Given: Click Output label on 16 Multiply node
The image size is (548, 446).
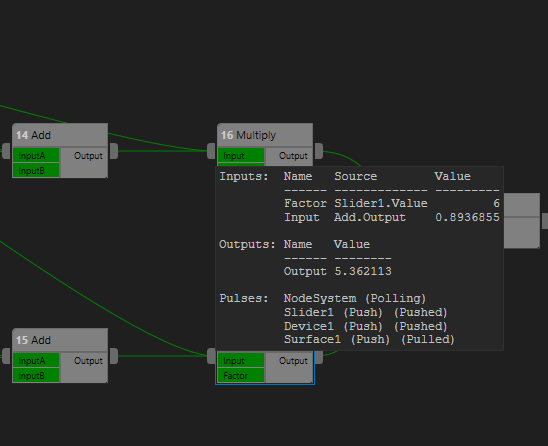Looking at the screenshot, I should point(293,156).
